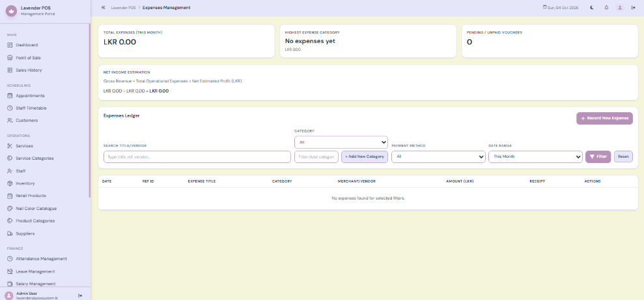Click the Record New Expense button
644x300 pixels.
coord(604,118)
